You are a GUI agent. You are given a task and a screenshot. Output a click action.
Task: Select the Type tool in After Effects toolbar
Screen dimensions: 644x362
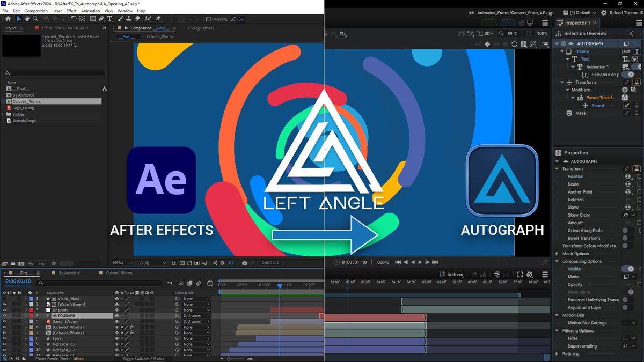[x=110, y=19]
